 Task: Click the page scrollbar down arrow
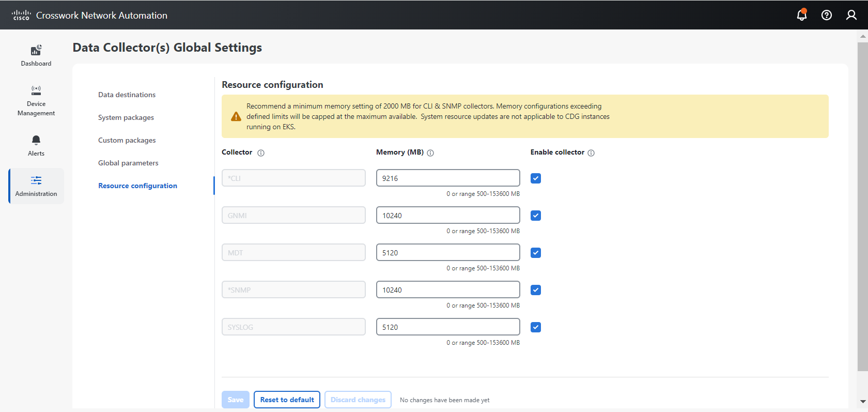point(863,402)
